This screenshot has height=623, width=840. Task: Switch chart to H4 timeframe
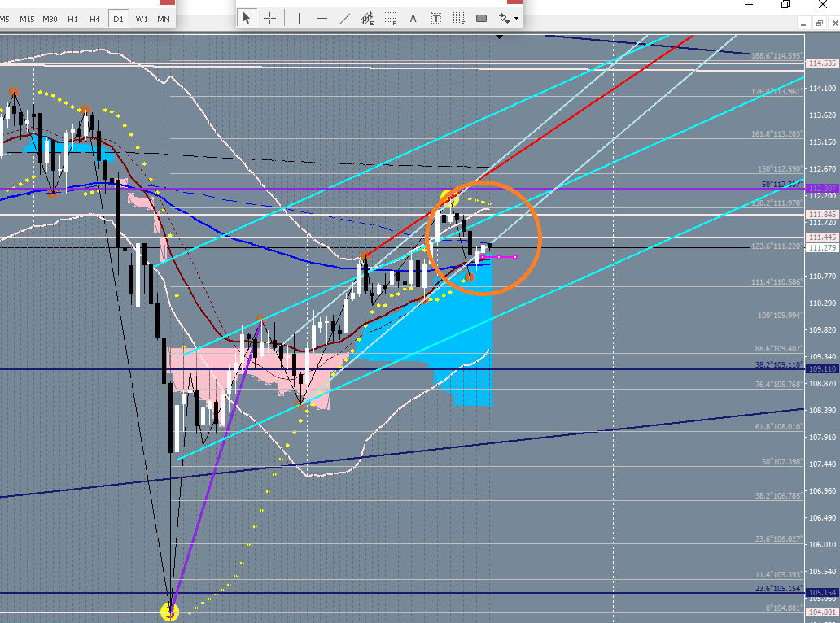pyautogui.click(x=95, y=19)
